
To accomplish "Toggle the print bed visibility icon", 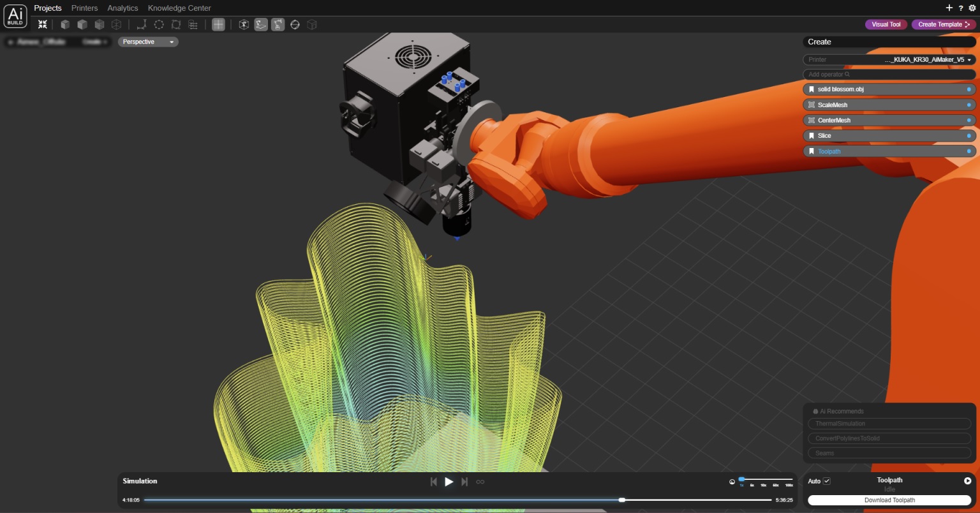I will click(x=261, y=24).
